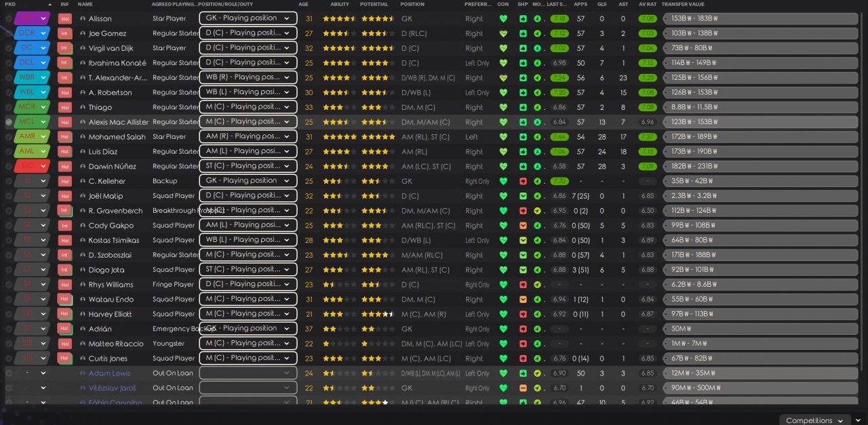Toggle the selection tick for Alisson
This screenshot has height=425, width=868.
pos(9,19)
